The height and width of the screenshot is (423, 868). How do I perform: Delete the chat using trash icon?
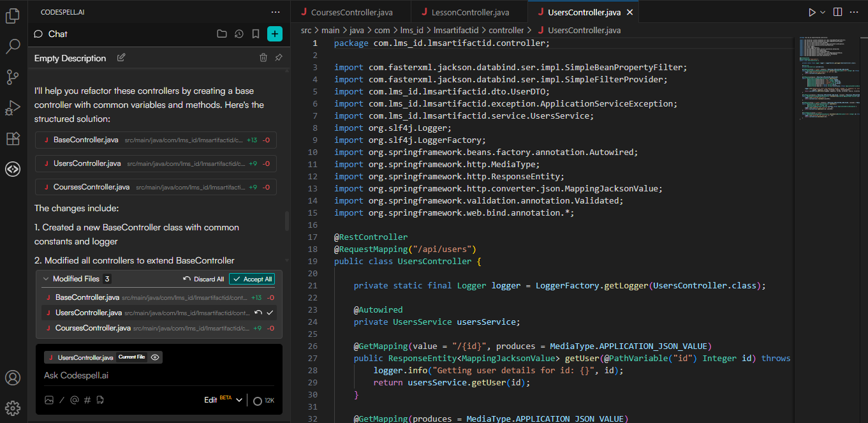pyautogui.click(x=263, y=58)
